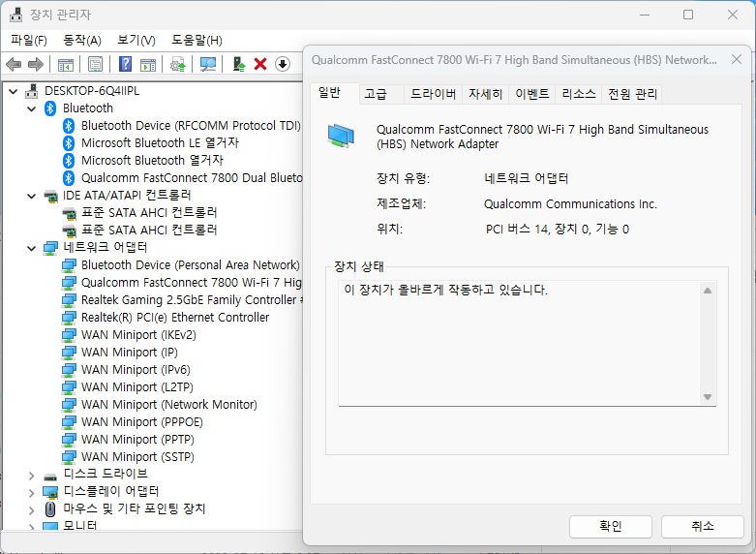The image size is (756, 554).
Task: Click the Forward arrow toolbar icon
Action: pos(36,64)
